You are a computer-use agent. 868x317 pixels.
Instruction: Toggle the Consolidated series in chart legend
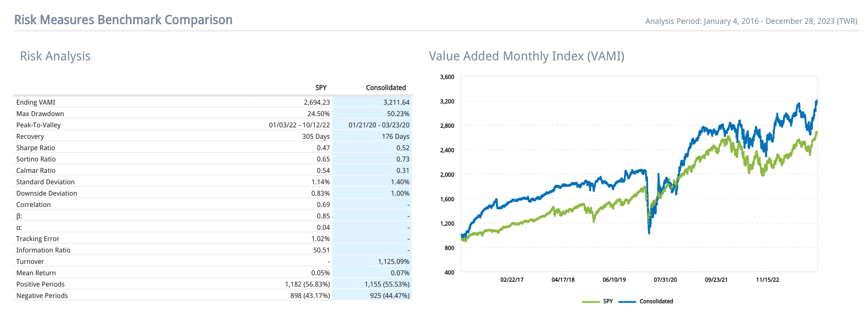pyautogui.click(x=656, y=301)
